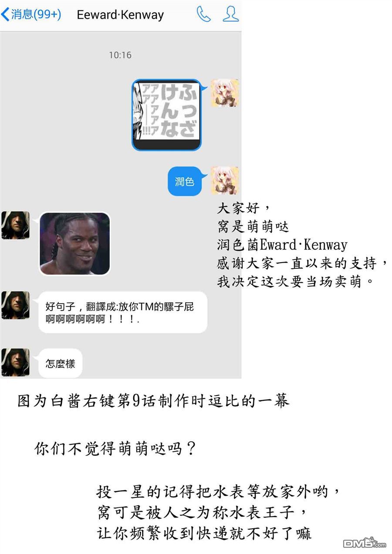The image size is (392, 554).
Task: Start a call with the phone icon
Action: click(x=203, y=14)
